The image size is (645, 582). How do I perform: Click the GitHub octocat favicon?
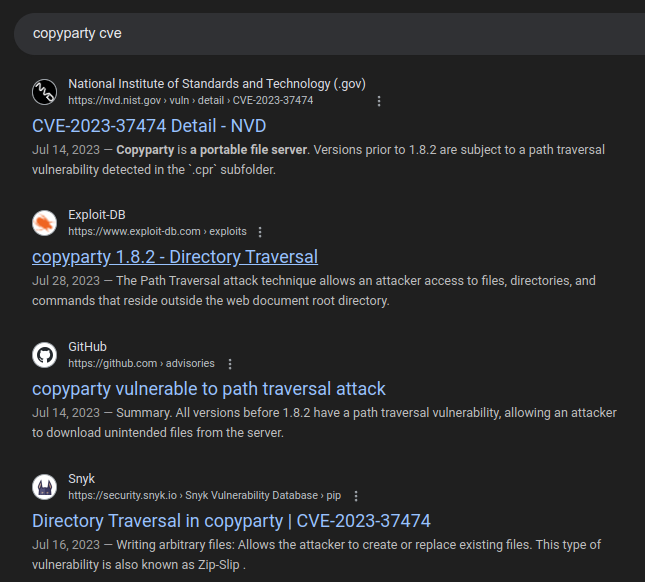pyautogui.click(x=44, y=355)
